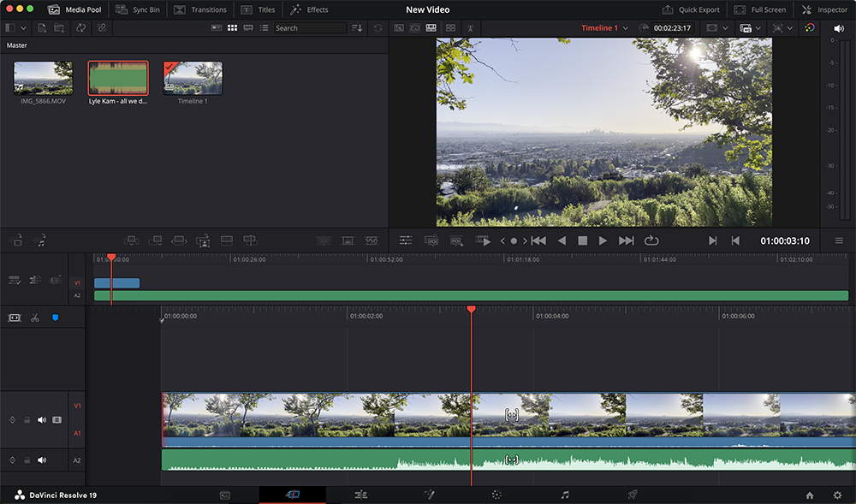Click the Quick Export button

[x=689, y=9]
